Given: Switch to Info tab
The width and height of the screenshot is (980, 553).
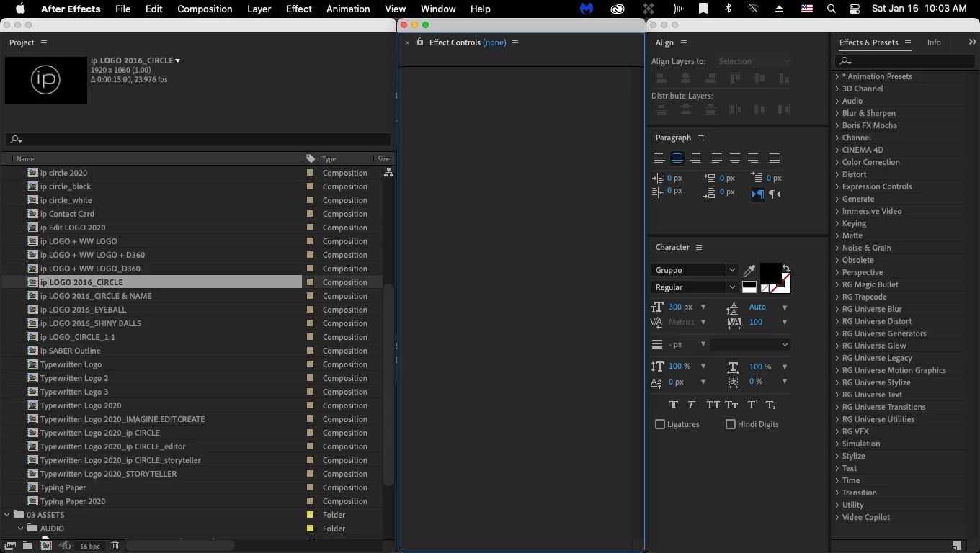Looking at the screenshot, I should coord(934,42).
